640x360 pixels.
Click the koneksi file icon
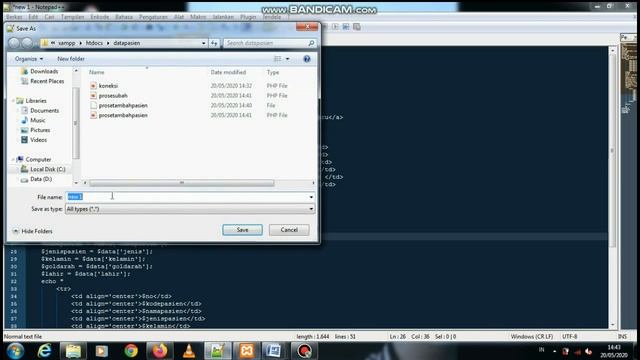[93, 86]
